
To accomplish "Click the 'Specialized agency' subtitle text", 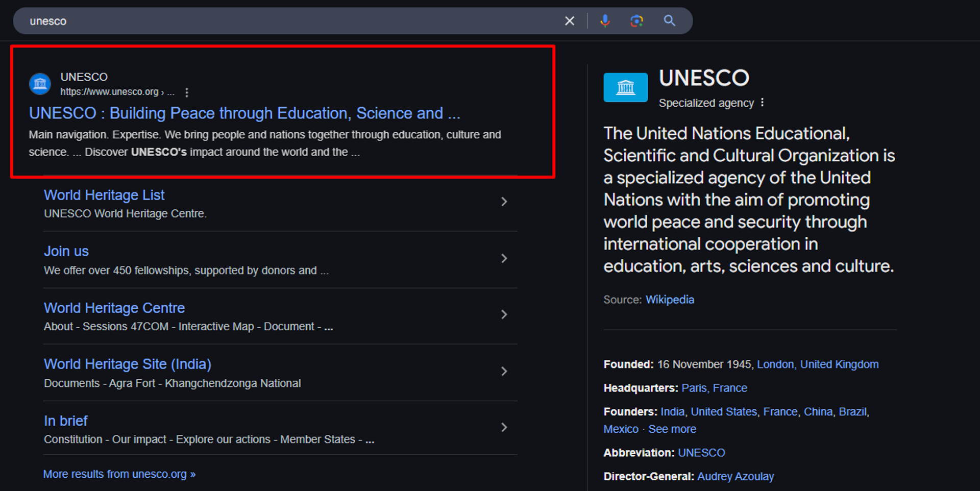I will [706, 103].
